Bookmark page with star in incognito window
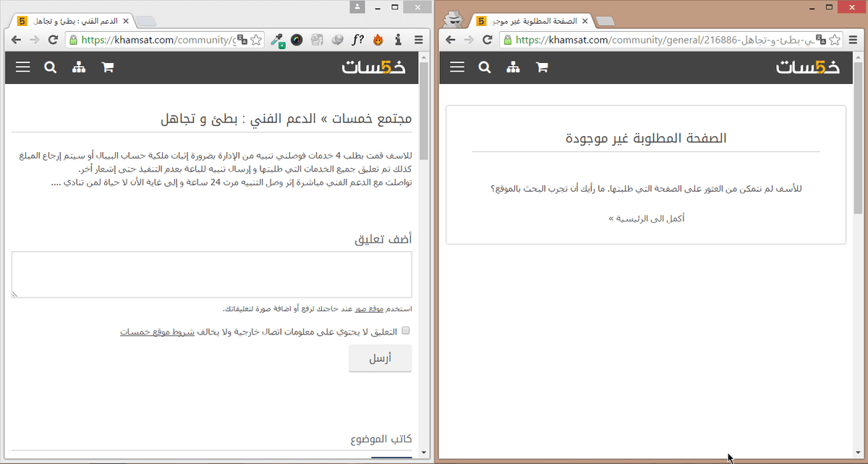The image size is (868, 464). click(833, 40)
